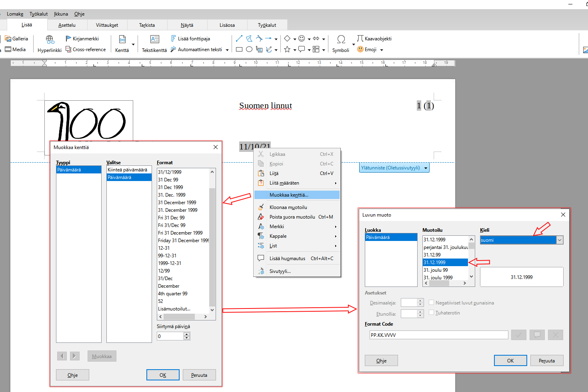Toggle the Tuhaterotin checkbox
588x392 pixels.
point(432,312)
